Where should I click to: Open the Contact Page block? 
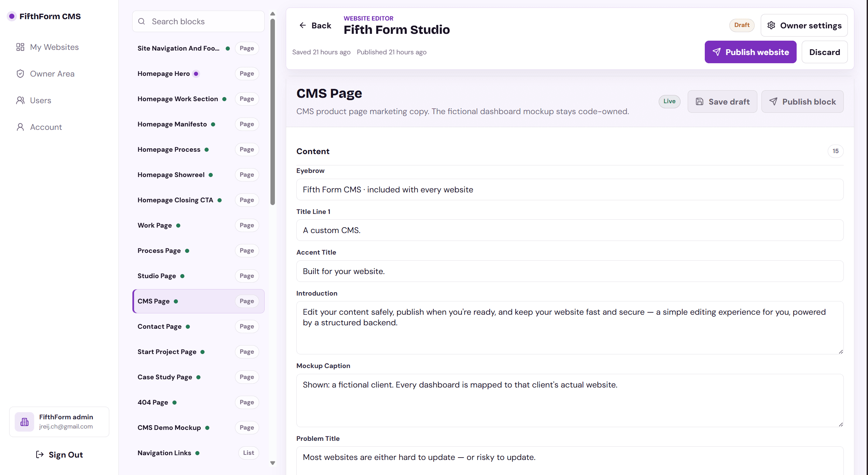click(198, 327)
